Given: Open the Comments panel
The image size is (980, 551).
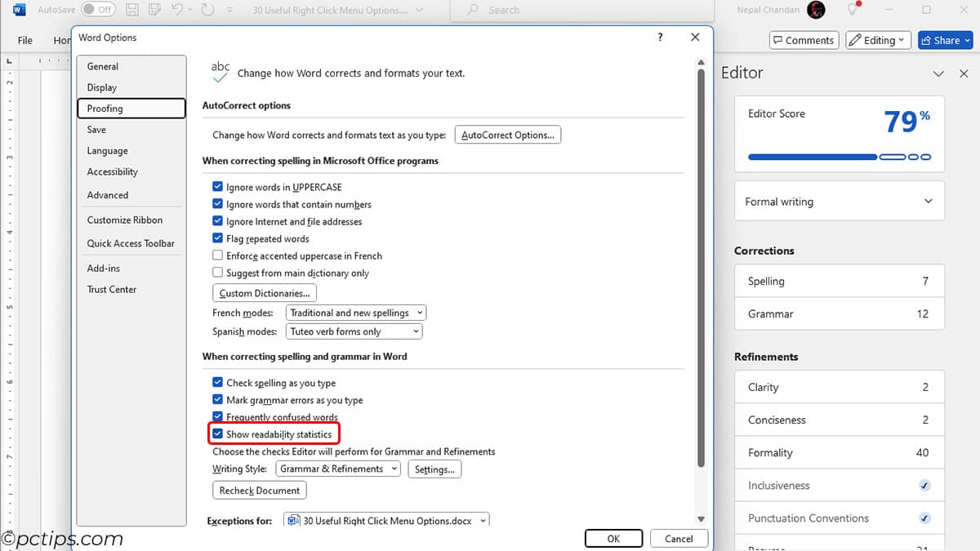Looking at the screenshot, I should pyautogui.click(x=804, y=39).
